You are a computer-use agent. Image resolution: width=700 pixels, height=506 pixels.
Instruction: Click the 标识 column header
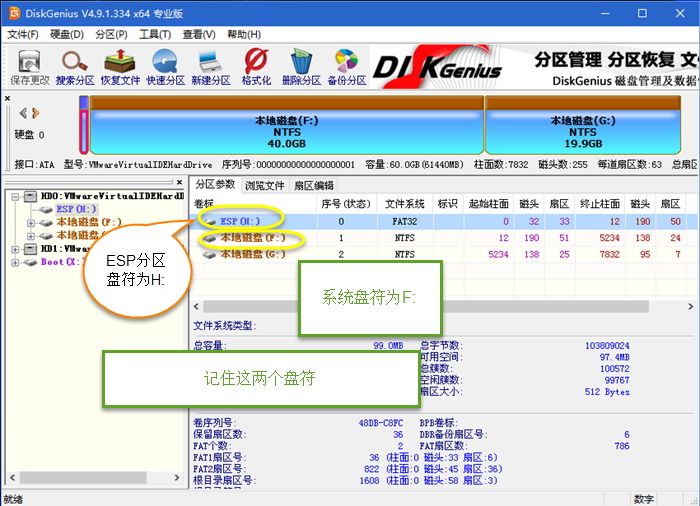[x=448, y=204]
